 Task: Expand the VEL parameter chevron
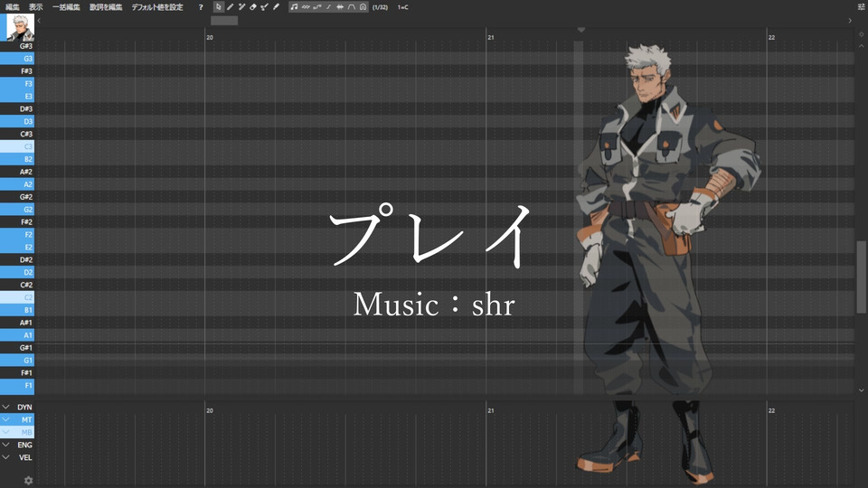5,457
